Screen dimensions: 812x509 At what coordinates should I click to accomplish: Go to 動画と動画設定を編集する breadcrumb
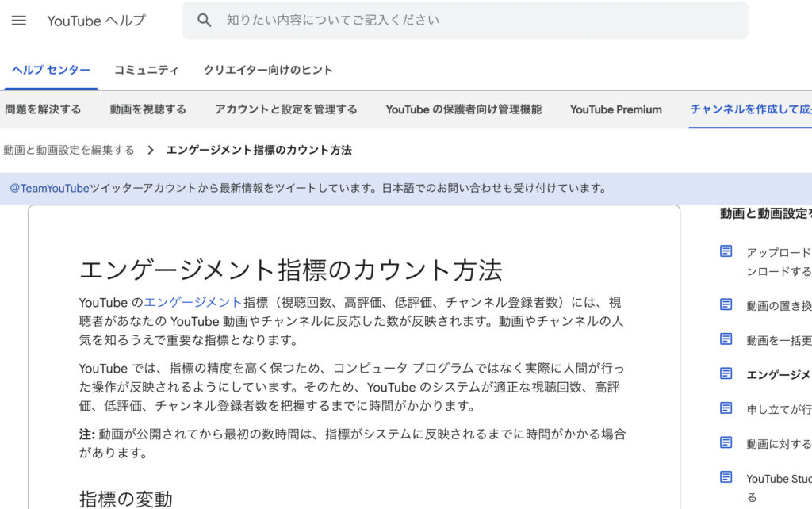(69, 150)
